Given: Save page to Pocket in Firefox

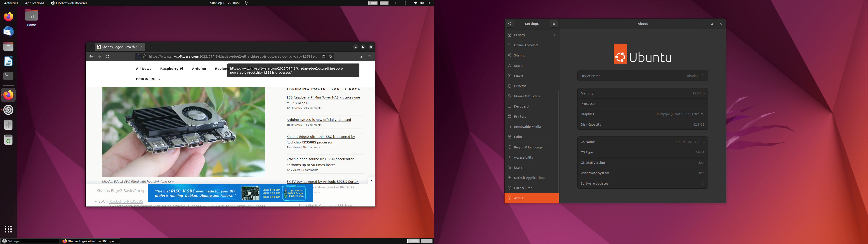Looking at the screenshot, I should (x=361, y=56).
